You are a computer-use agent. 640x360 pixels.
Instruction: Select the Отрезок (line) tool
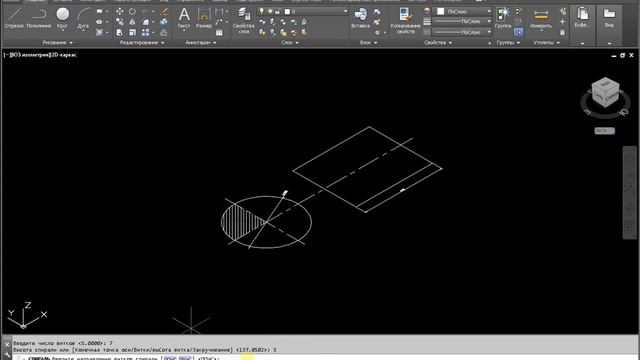tap(14, 18)
